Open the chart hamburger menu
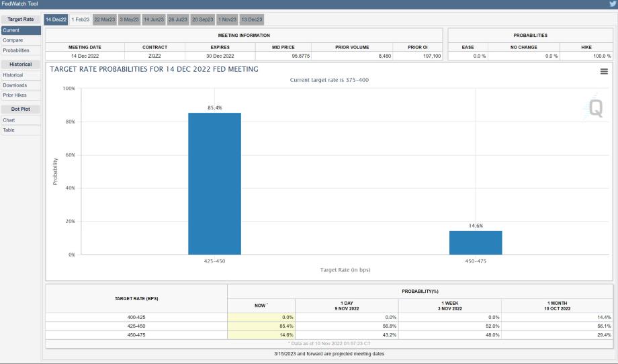Screen dimensions: 618x364 (x=604, y=71)
